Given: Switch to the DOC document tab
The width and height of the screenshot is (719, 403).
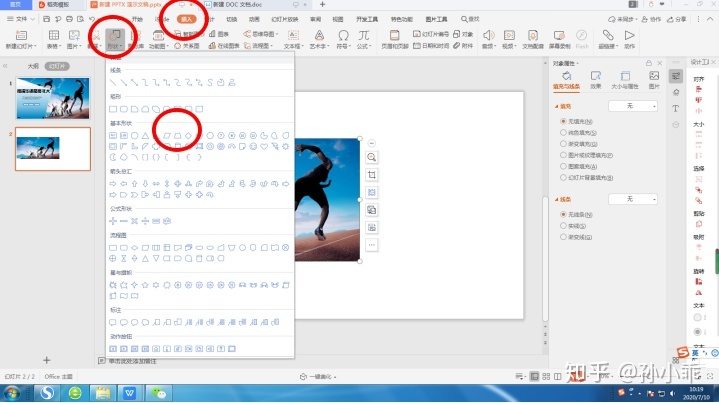Looking at the screenshot, I should (237, 5).
